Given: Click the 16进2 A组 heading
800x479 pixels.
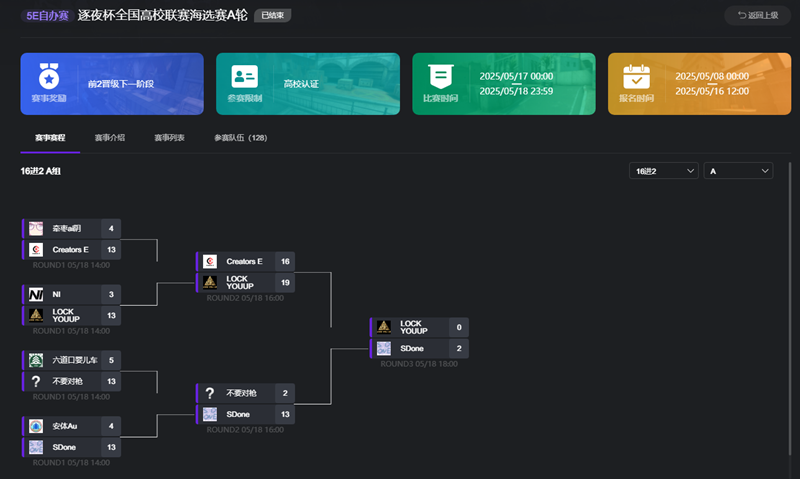Looking at the screenshot, I should (40, 171).
